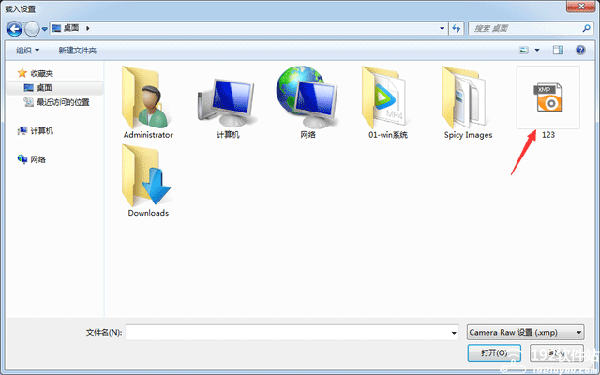Open the Administrator user folder
The image size is (600, 375).
148,103
